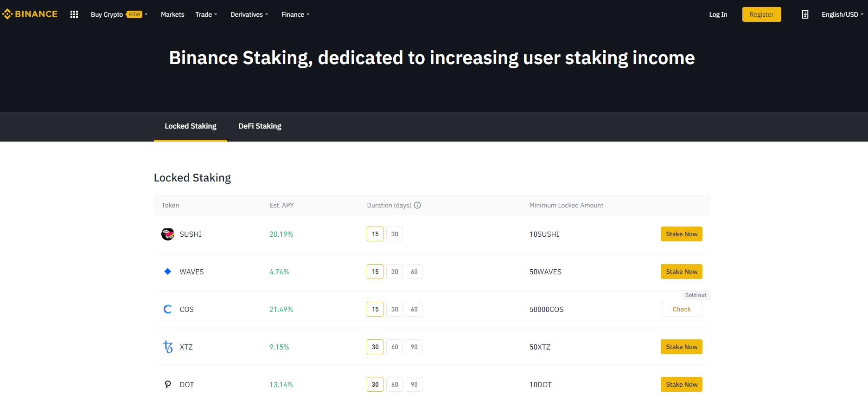Click the 50WAVES minimum amount
868x402 pixels.
coord(545,272)
